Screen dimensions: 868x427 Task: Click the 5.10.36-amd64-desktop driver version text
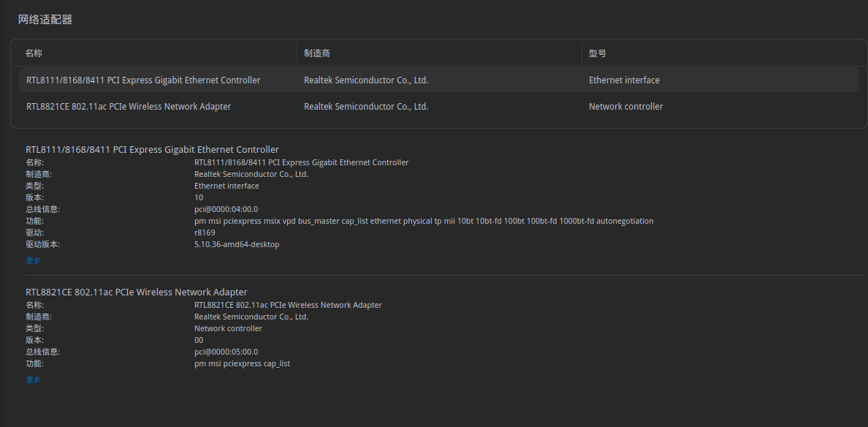(x=237, y=244)
